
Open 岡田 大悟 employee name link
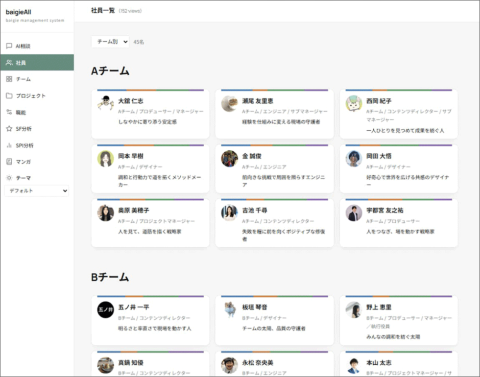379,156
